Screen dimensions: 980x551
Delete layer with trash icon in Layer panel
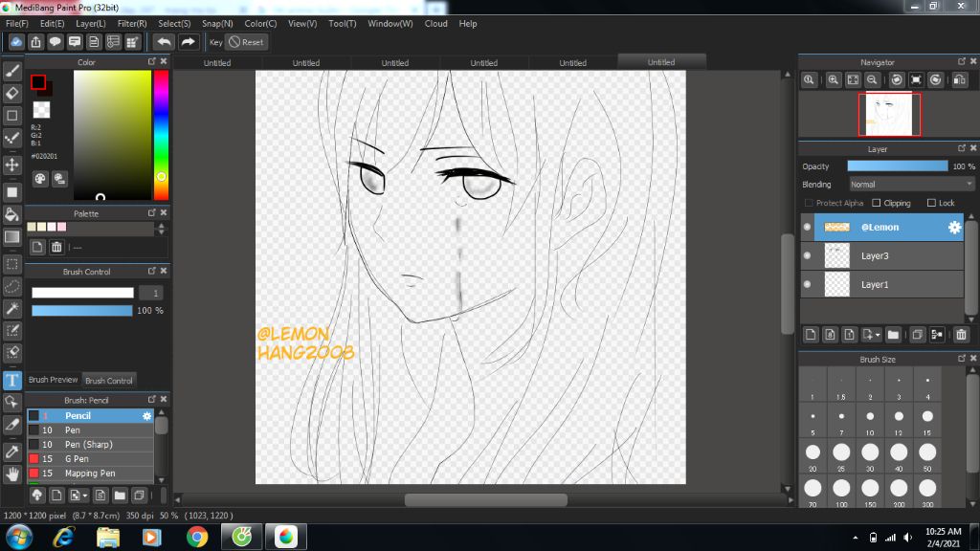(961, 335)
